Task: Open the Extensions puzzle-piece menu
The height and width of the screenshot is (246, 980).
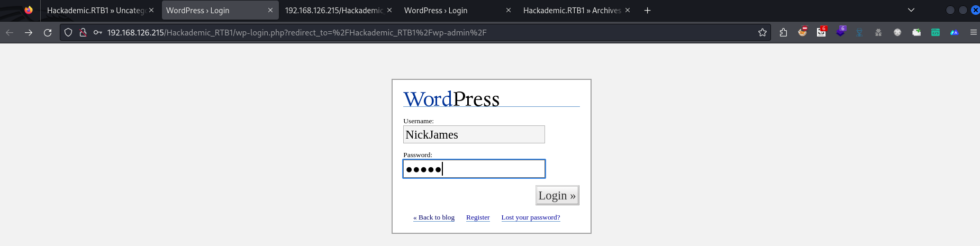Action: tap(784, 32)
